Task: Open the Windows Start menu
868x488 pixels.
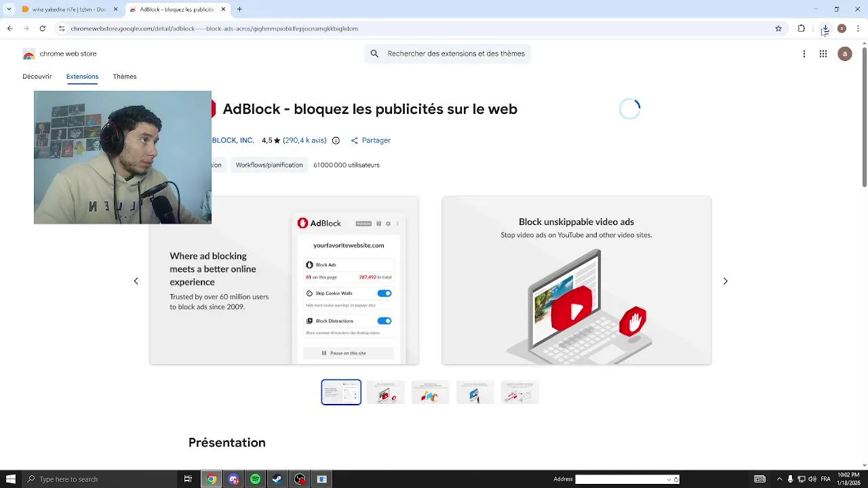Action: tap(10, 479)
